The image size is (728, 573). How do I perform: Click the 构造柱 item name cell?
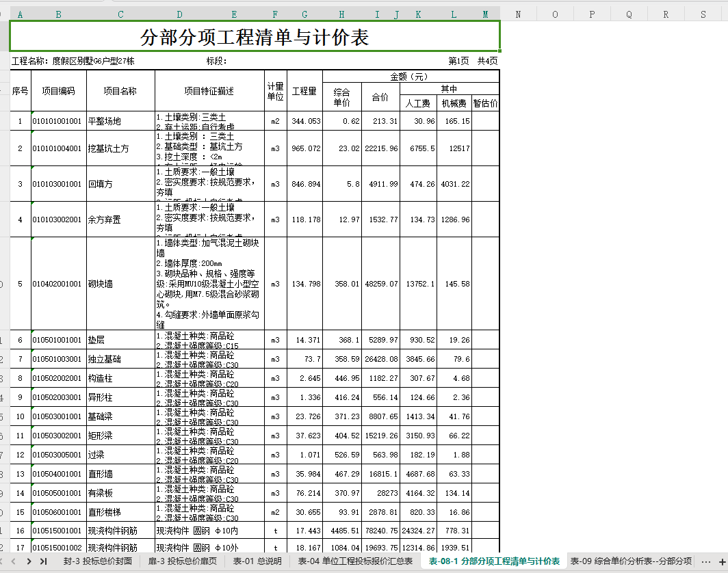point(120,378)
